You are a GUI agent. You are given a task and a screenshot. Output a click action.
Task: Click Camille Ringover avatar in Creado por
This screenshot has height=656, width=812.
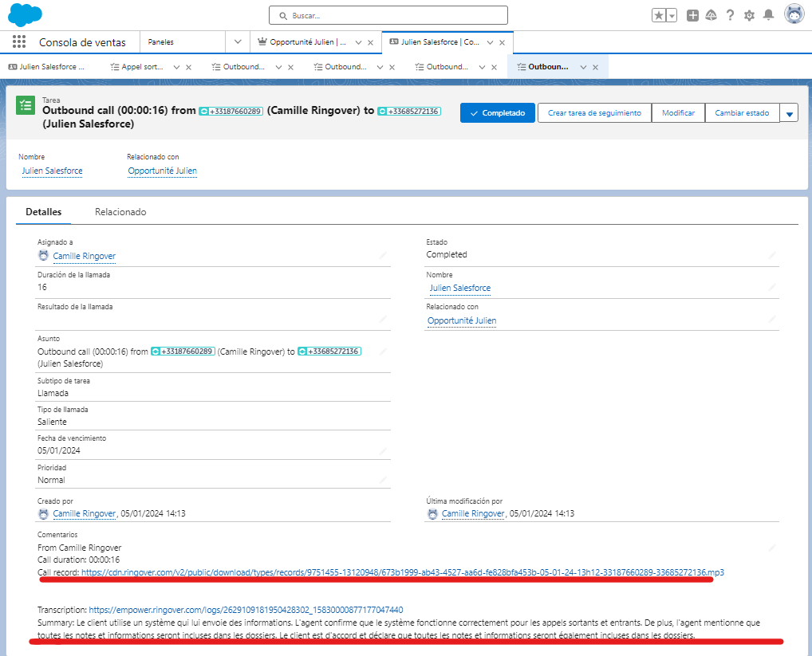pyautogui.click(x=44, y=514)
